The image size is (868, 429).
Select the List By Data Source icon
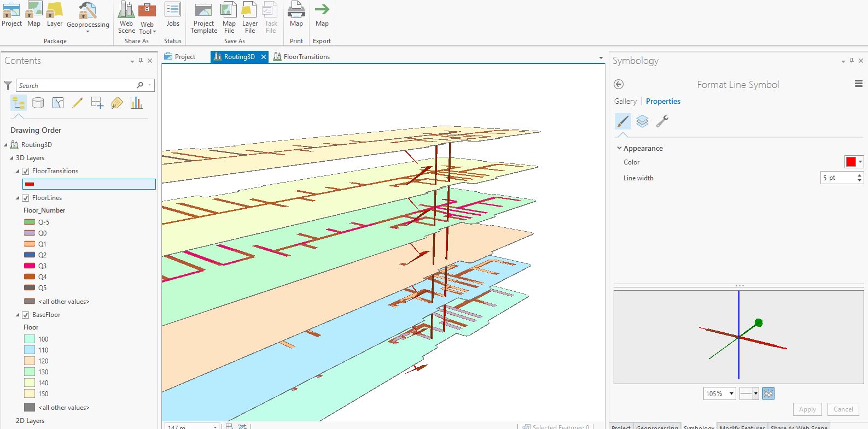coord(38,103)
